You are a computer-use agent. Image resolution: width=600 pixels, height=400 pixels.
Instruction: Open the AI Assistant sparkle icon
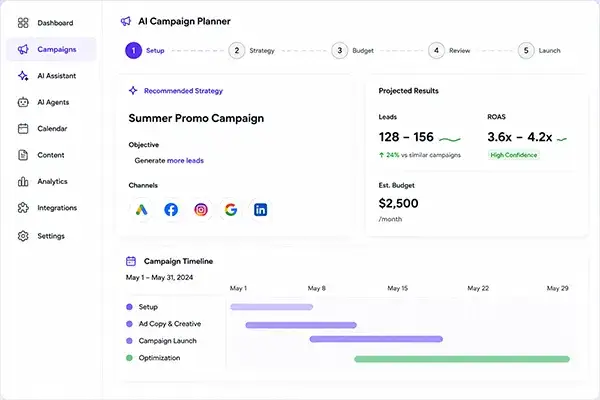(x=23, y=76)
